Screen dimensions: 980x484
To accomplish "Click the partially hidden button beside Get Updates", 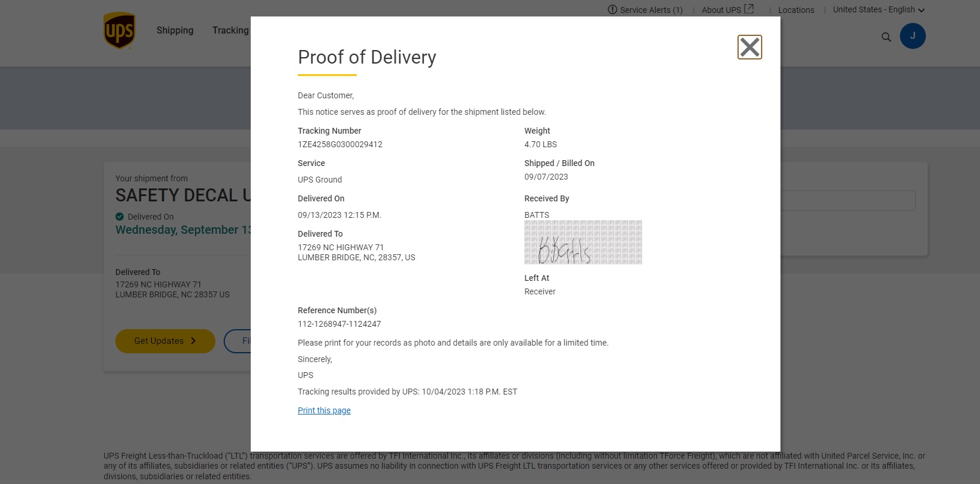I will tap(238, 341).
